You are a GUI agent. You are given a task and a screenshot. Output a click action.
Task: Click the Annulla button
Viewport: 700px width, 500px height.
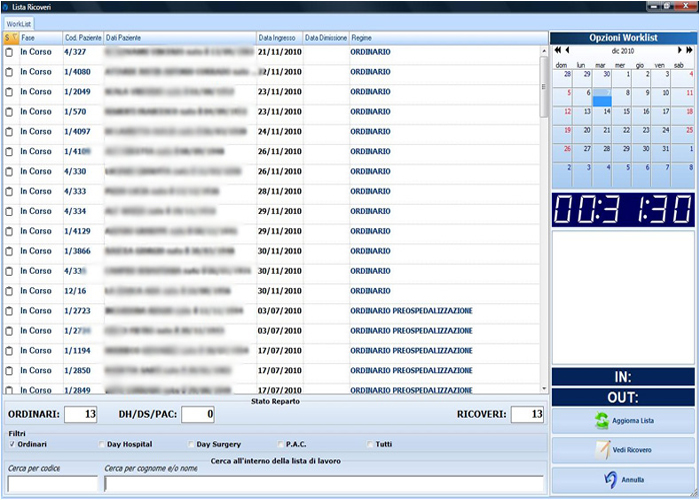click(624, 480)
